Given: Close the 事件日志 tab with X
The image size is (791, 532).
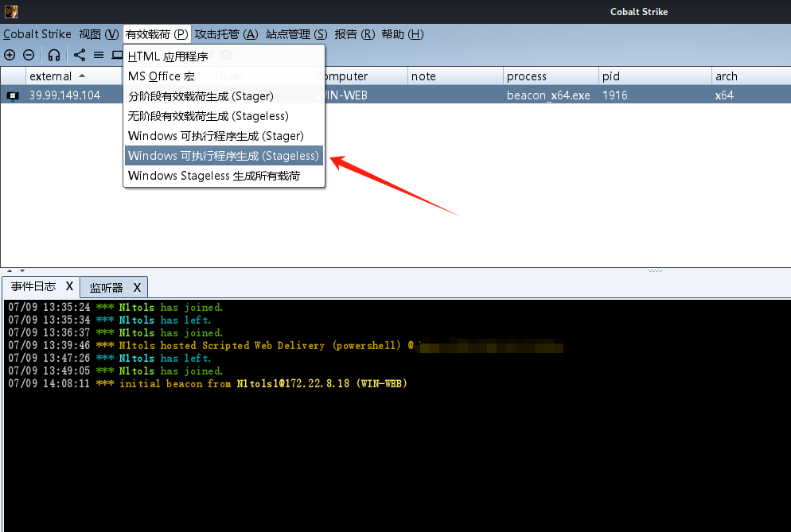Looking at the screenshot, I should (69, 286).
